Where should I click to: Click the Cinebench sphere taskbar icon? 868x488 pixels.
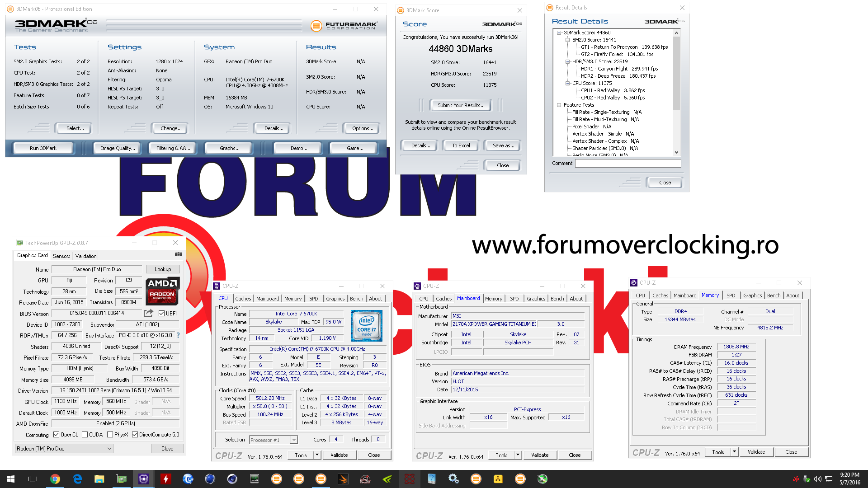[232, 479]
